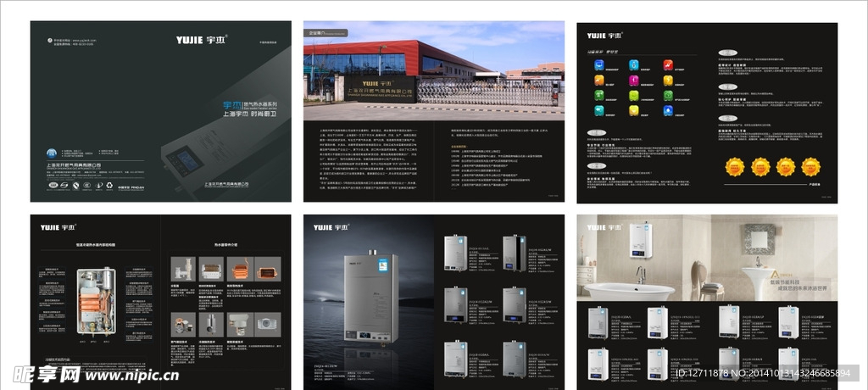Screen dimensions: 868x390
Task: Click the red feature icon in the icon grid
Action: pos(668,65)
